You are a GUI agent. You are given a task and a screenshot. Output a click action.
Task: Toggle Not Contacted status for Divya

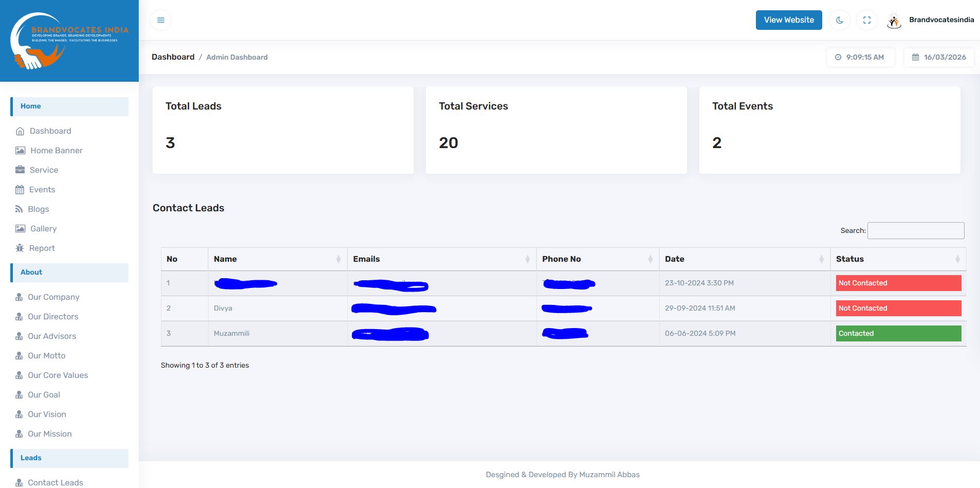[898, 309]
